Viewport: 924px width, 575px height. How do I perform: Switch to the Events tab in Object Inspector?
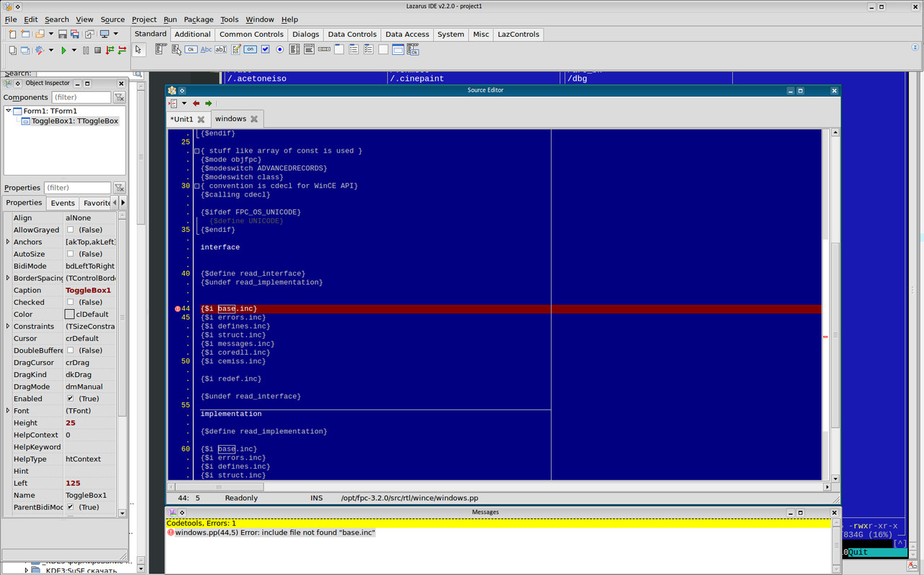[x=63, y=203]
